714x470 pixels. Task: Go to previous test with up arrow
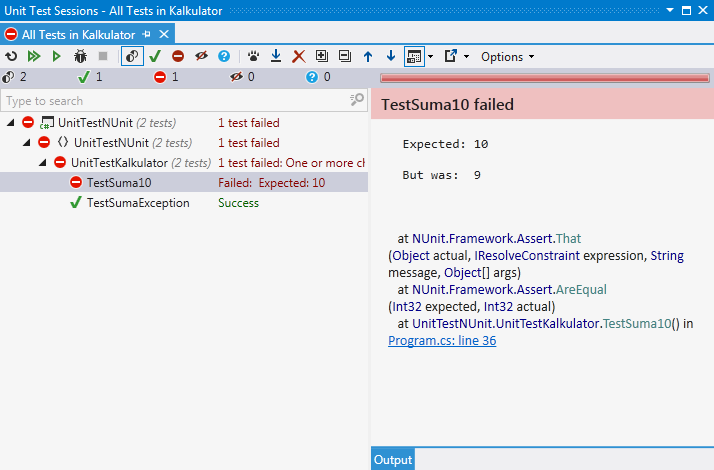(x=368, y=57)
